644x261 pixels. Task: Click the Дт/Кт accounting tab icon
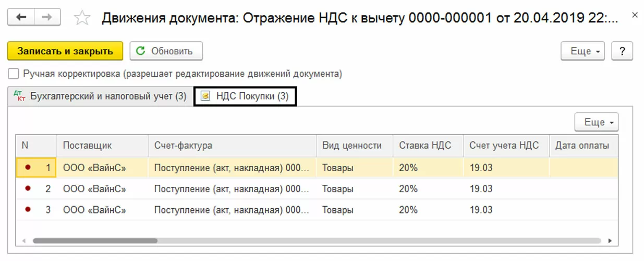click(20, 97)
